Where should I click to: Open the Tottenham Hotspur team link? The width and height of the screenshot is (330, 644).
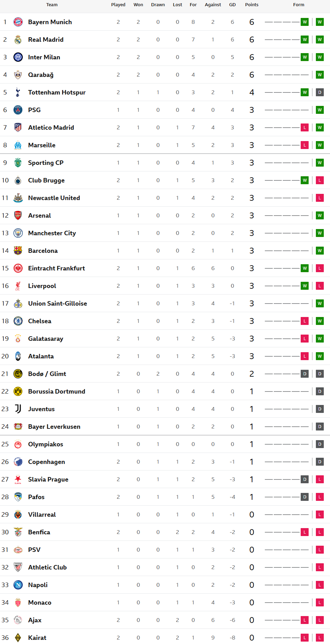click(x=57, y=92)
